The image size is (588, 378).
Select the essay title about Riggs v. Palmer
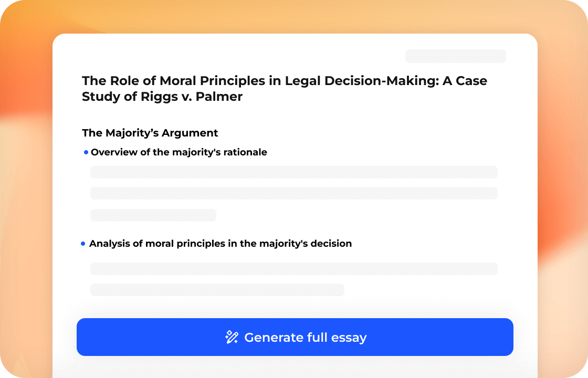(284, 89)
